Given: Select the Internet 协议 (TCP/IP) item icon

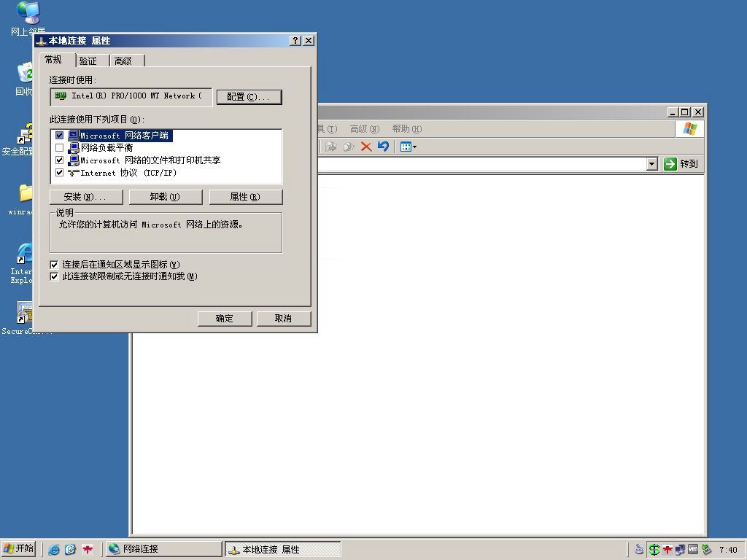Looking at the screenshot, I should coord(74,172).
